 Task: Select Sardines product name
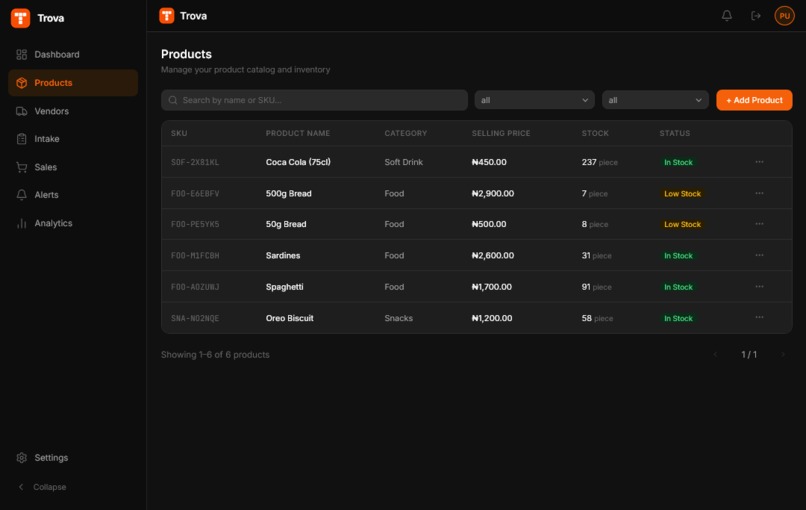coord(283,256)
